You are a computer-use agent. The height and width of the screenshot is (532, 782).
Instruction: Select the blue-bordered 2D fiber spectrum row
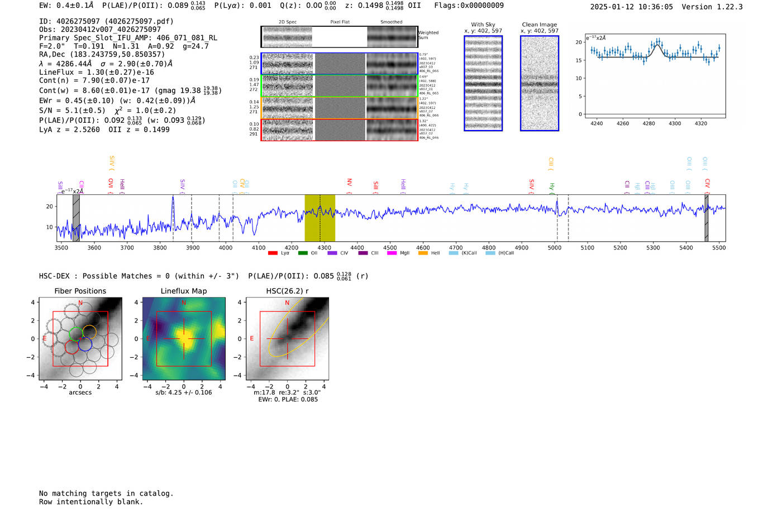[x=340, y=64]
